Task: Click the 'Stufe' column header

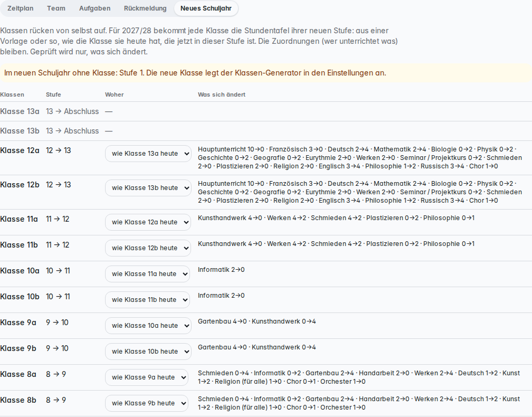Action: (54, 94)
